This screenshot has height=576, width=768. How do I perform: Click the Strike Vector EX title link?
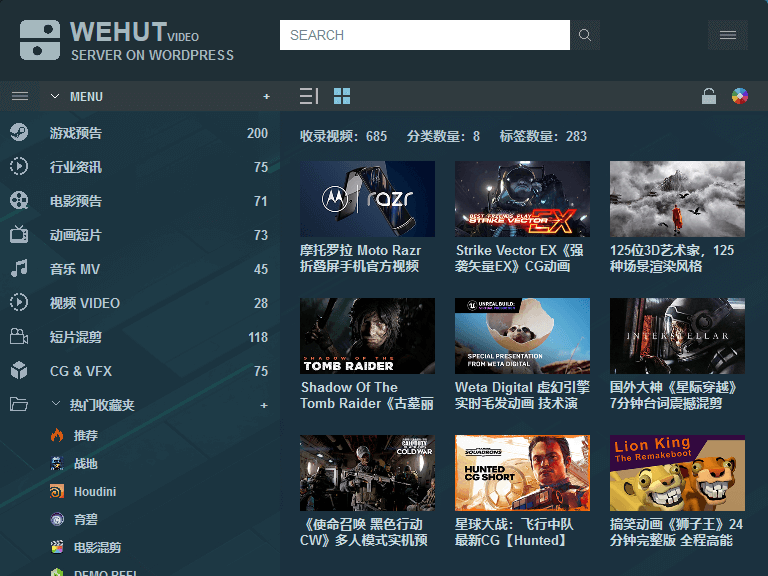519,258
